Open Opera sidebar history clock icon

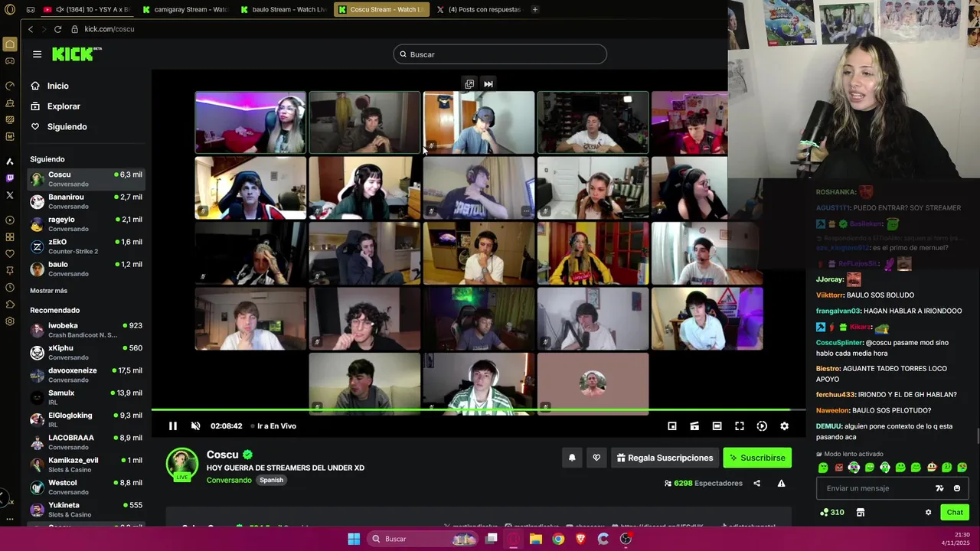coord(10,288)
